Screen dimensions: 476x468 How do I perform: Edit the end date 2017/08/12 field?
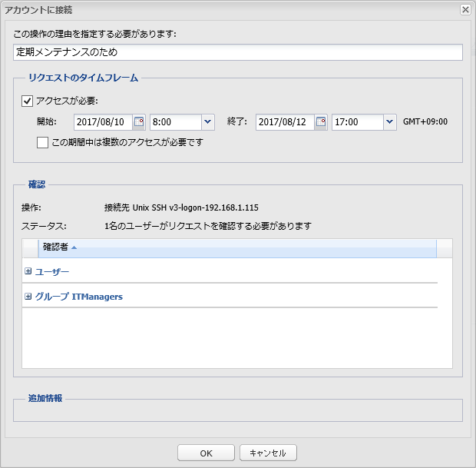(285, 122)
